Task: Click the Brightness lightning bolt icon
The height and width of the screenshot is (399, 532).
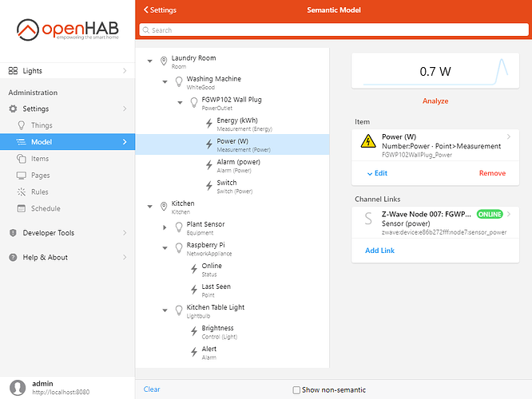Action: [x=194, y=331]
